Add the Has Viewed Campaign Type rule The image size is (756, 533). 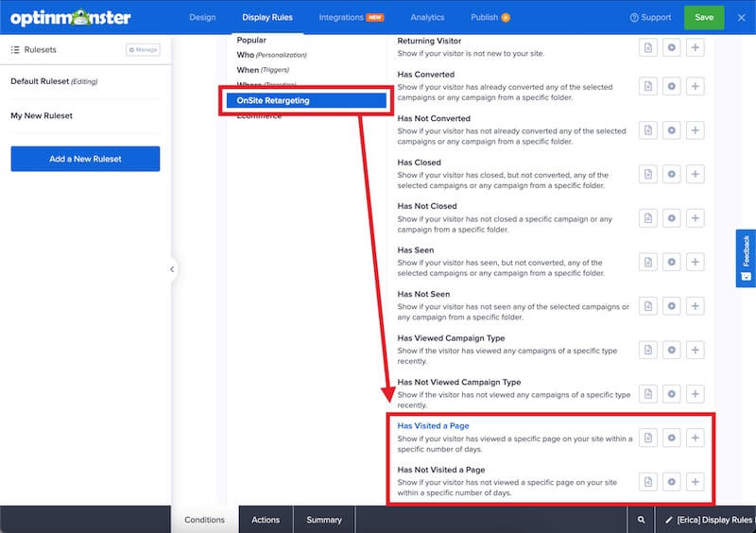(696, 350)
